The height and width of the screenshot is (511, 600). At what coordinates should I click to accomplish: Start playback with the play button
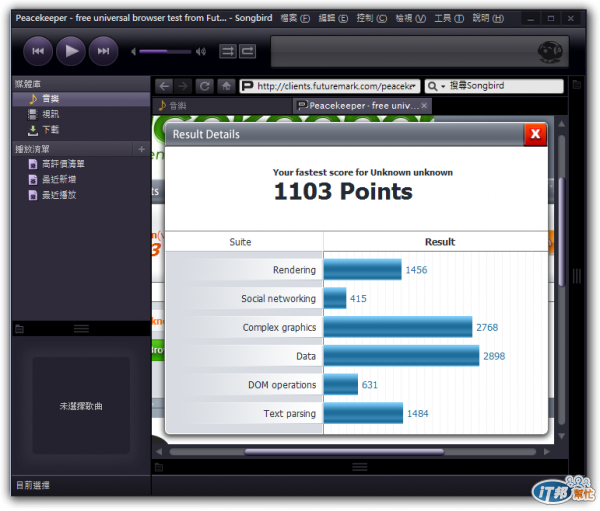click(71, 51)
